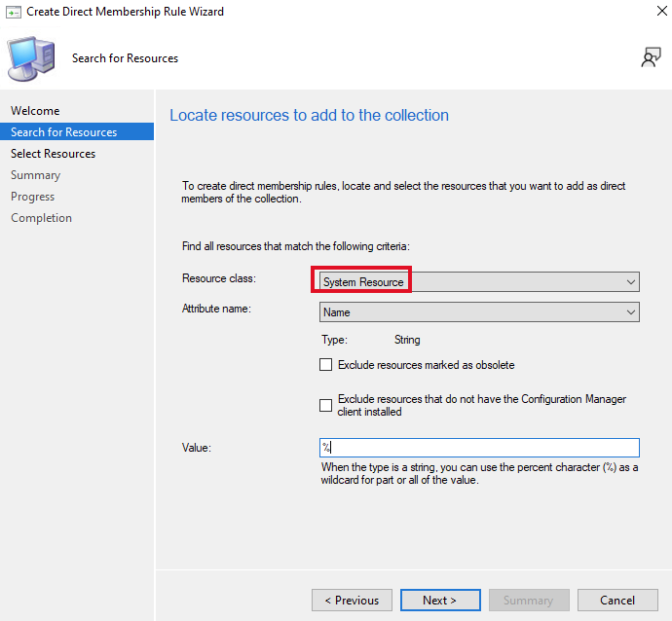This screenshot has width=672, height=621.
Task: Cancel the wizard
Action: point(617,601)
